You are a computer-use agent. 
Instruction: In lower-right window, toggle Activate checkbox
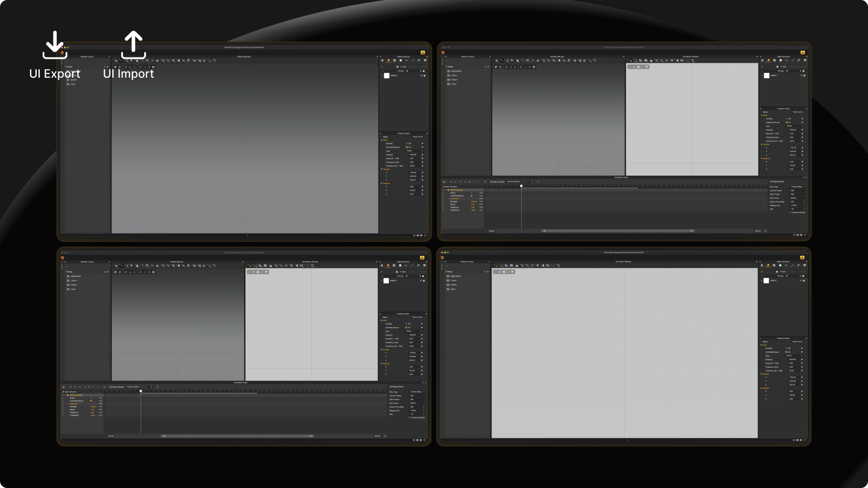787,348
